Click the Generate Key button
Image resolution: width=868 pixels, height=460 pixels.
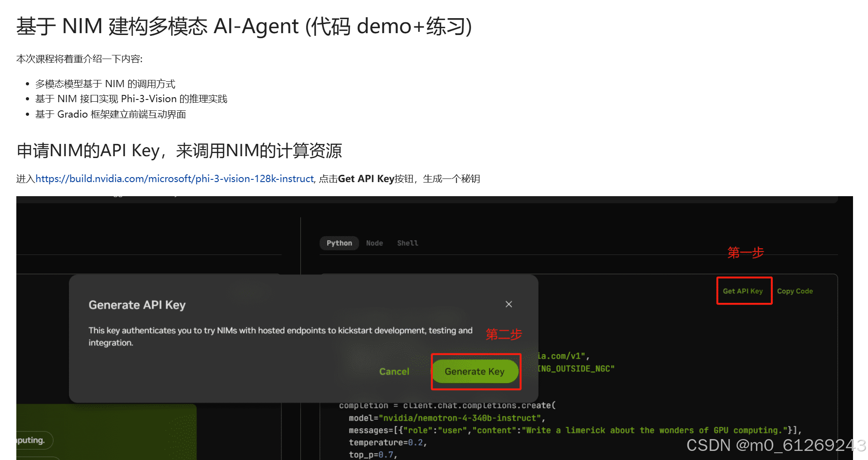[475, 371]
